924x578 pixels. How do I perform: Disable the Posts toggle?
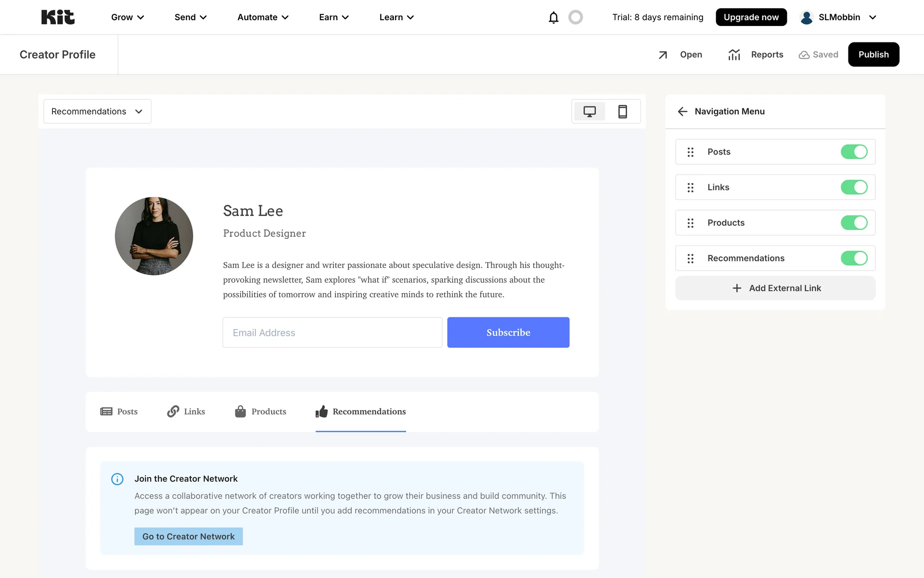pyautogui.click(x=854, y=152)
